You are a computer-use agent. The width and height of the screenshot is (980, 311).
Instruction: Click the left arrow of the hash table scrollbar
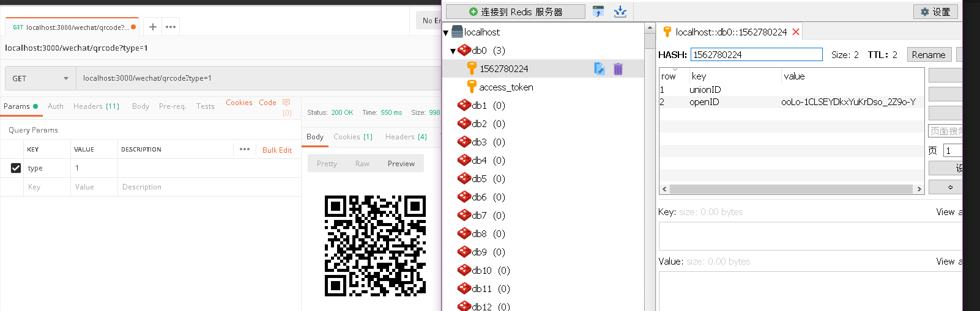click(x=664, y=189)
